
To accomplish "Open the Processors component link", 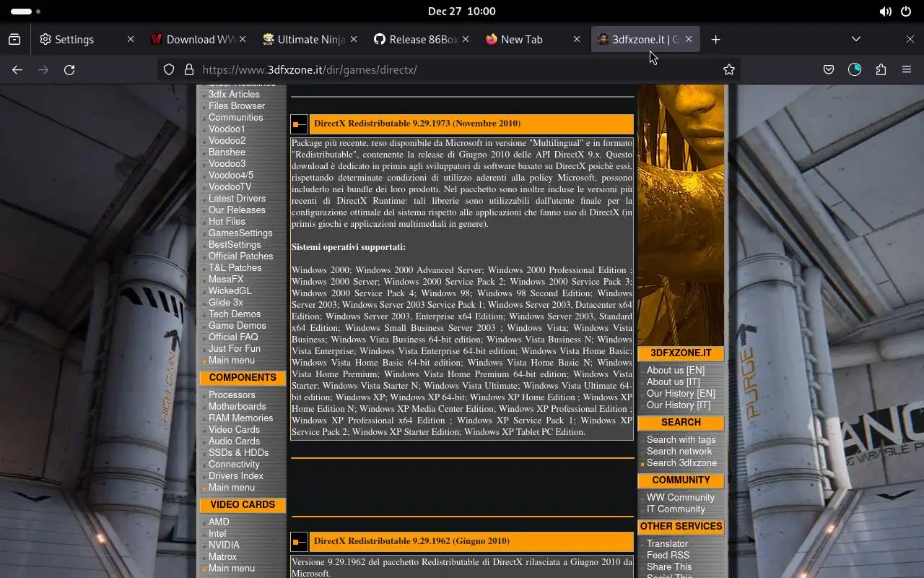I will click(x=232, y=395).
